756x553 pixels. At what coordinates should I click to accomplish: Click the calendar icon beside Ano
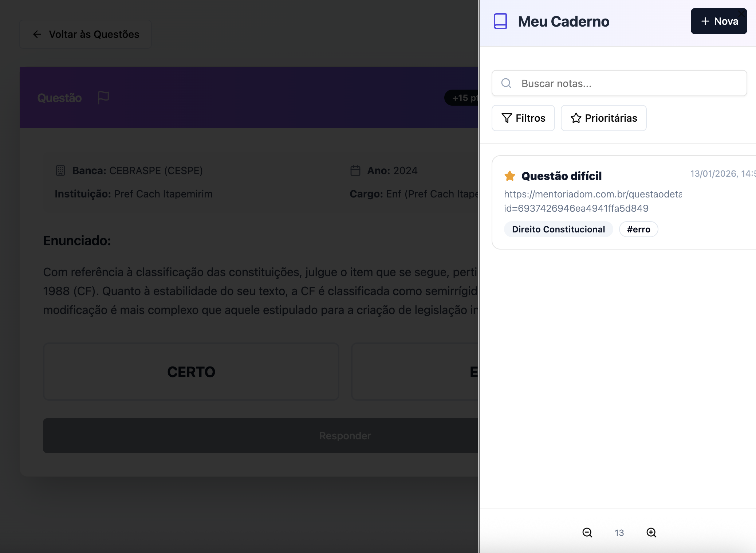click(x=355, y=170)
